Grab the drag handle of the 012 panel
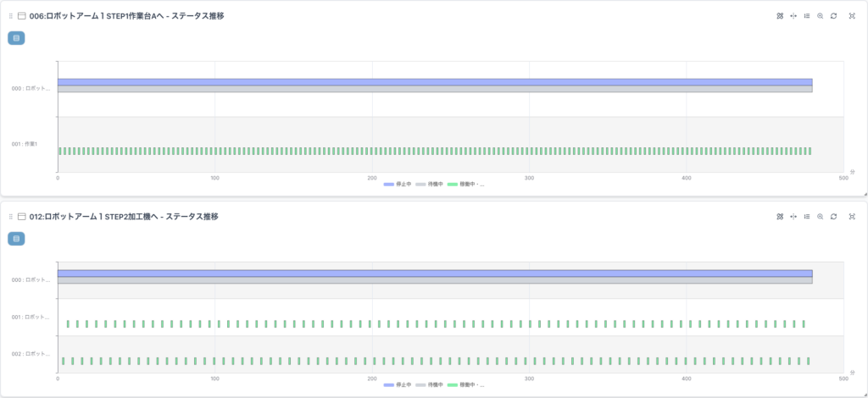The width and height of the screenshot is (868, 398). (10, 217)
